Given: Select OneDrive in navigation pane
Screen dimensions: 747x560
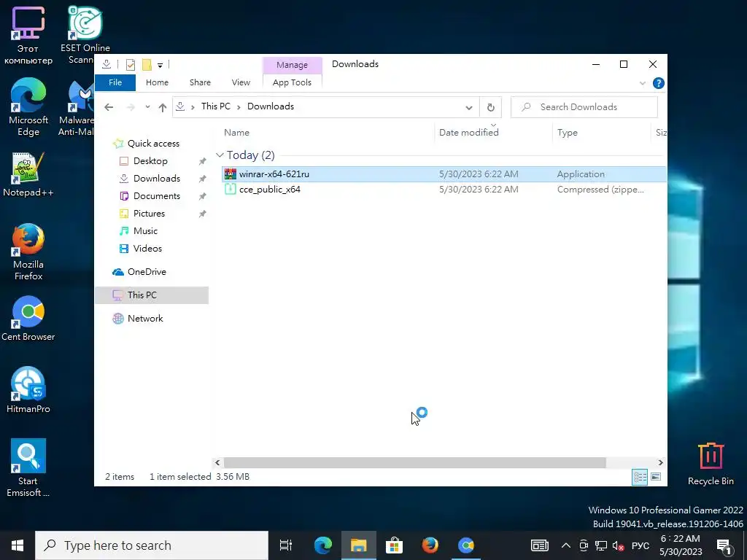Looking at the screenshot, I should pyautogui.click(x=147, y=272).
